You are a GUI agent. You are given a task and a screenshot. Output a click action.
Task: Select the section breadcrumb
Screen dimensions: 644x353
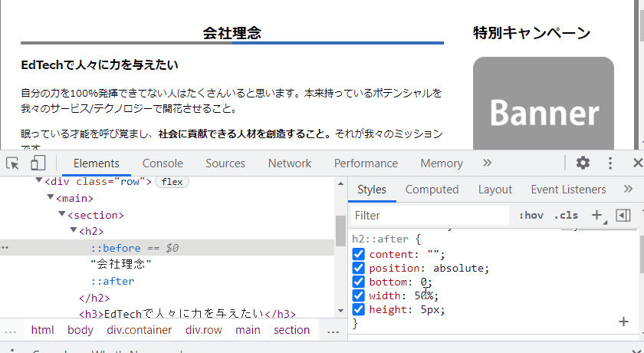[291, 330]
